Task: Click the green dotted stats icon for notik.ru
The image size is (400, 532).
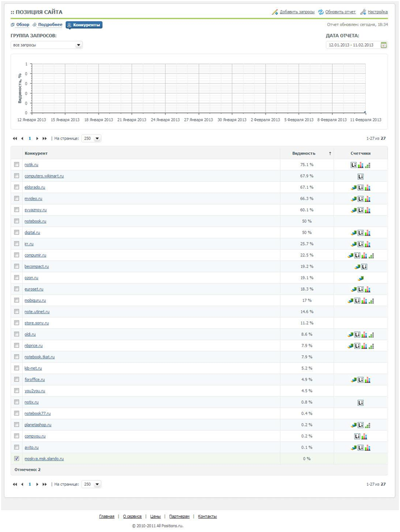Action: (368, 165)
